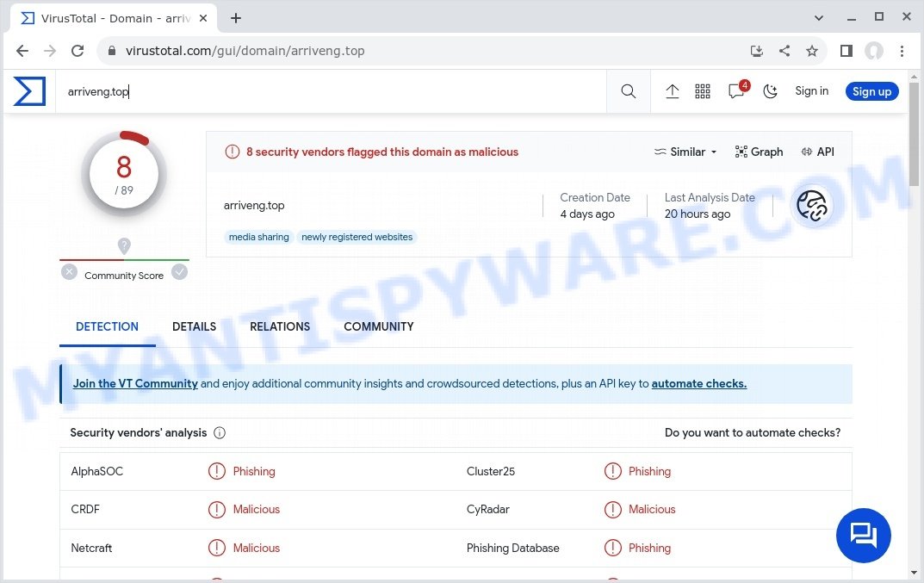Open Join the VT Community link

point(135,384)
